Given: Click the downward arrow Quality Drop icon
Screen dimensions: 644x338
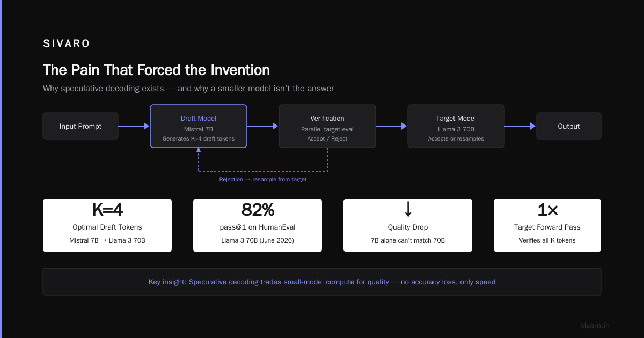Looking at the screenshot, I should tap(408, 209).
